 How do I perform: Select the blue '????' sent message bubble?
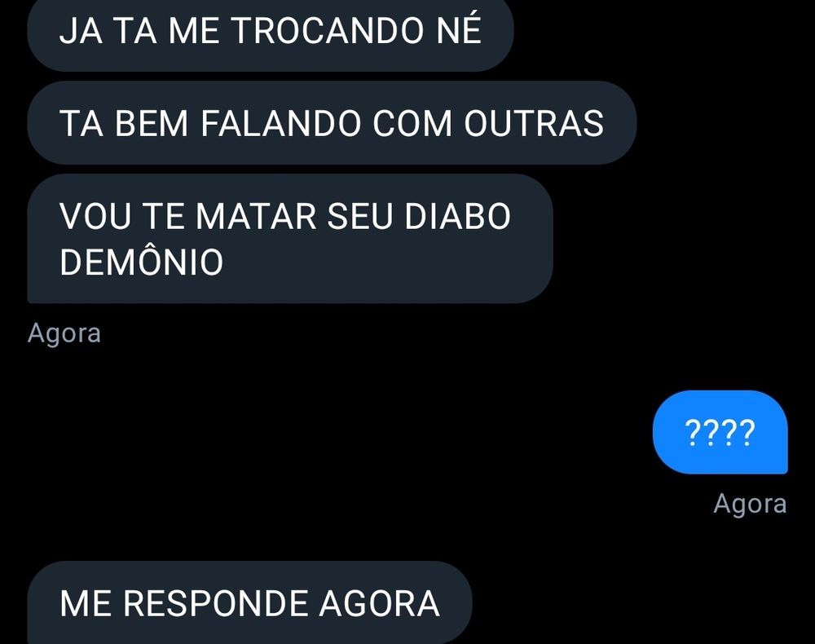click(720, 432)
